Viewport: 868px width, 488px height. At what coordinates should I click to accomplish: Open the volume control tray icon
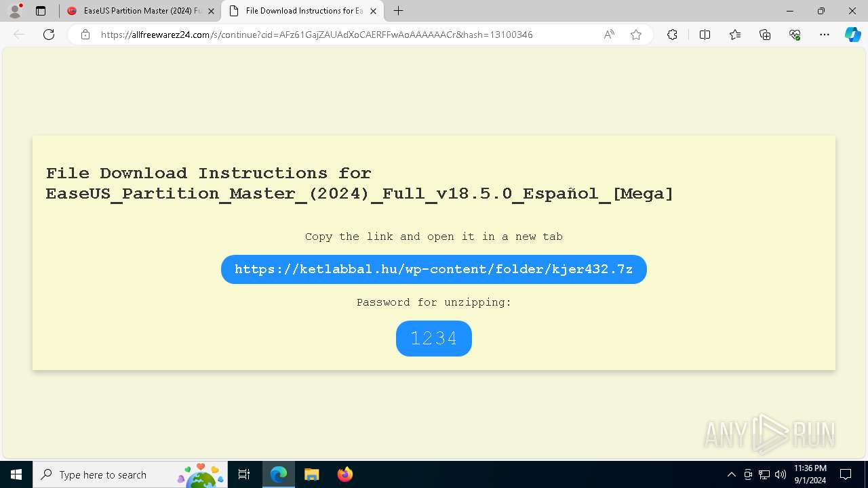[781, 474]
